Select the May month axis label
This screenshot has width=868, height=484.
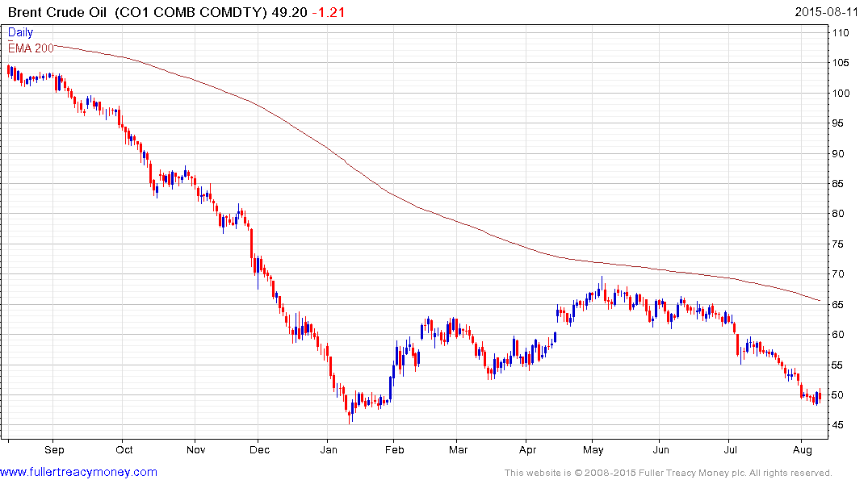coord(593,449)
